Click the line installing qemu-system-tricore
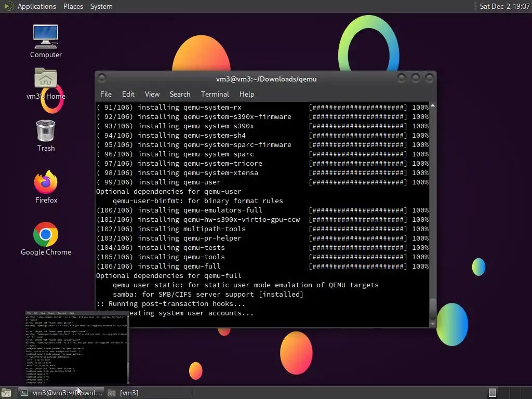 coord(262,164)
